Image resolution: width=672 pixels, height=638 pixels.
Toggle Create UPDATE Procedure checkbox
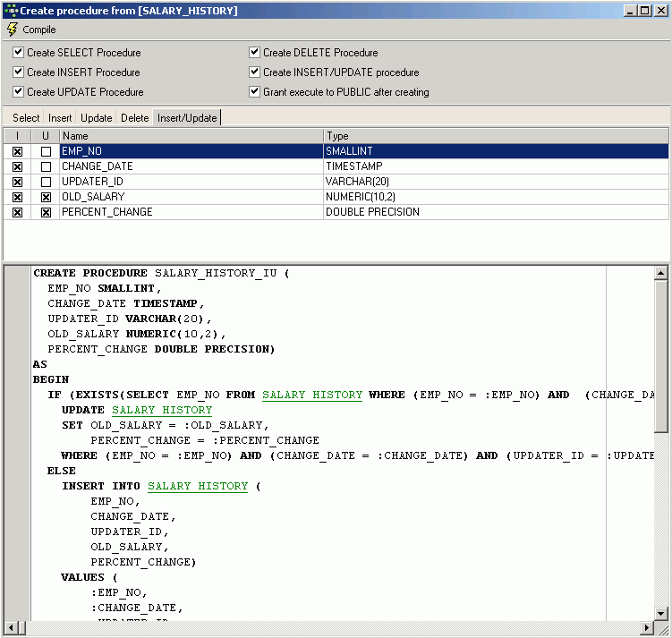tap(18, 91)
